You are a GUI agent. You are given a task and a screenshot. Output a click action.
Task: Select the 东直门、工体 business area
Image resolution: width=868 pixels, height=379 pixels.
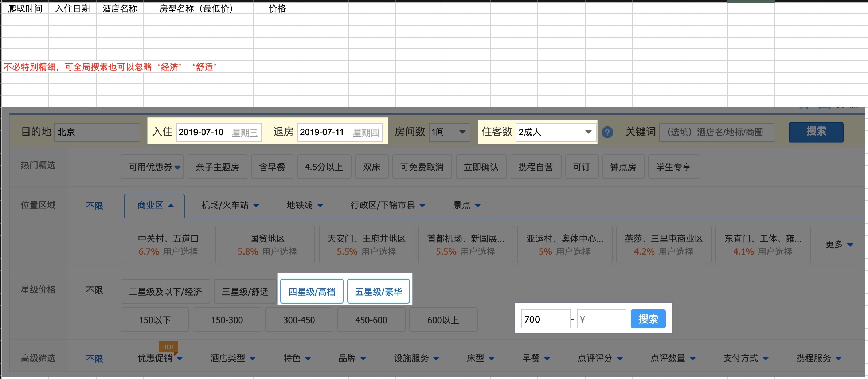(x=763, y=245)
